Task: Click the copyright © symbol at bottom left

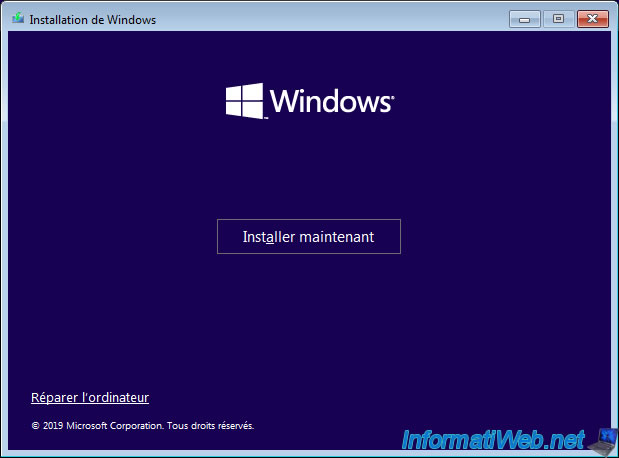Action: click(x=35, y=425)
